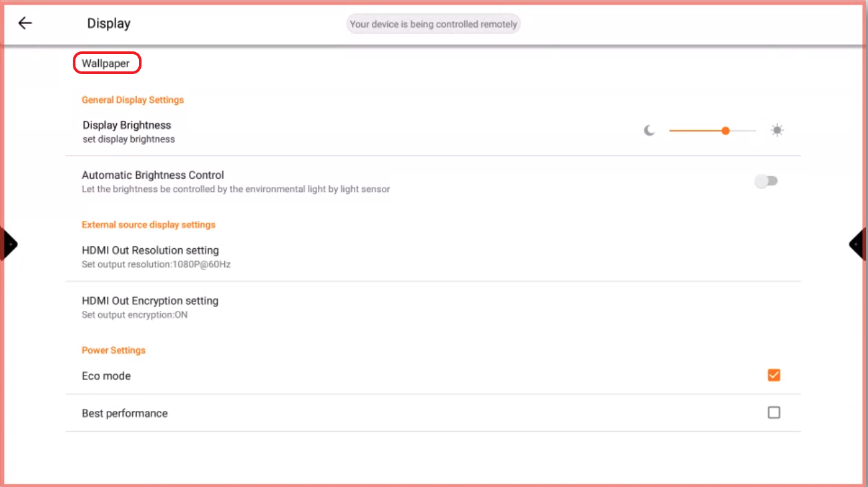Open the right edge side-panel arrow

pyautogui.click(x=857, y=244)
